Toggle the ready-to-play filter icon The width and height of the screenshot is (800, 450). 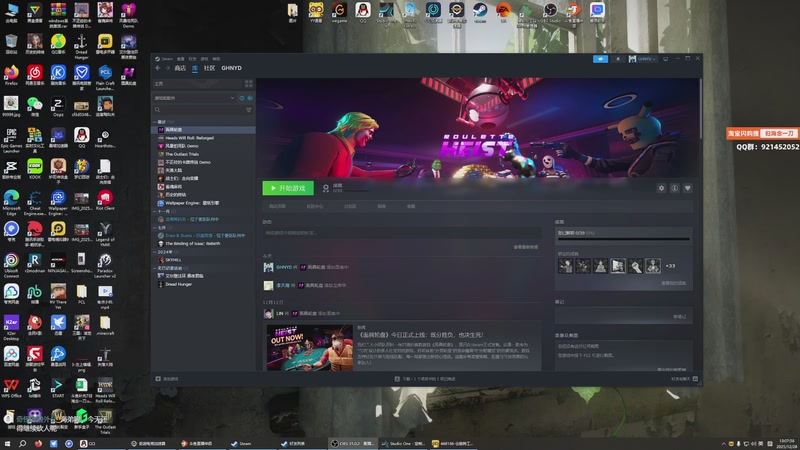(250, 98)
